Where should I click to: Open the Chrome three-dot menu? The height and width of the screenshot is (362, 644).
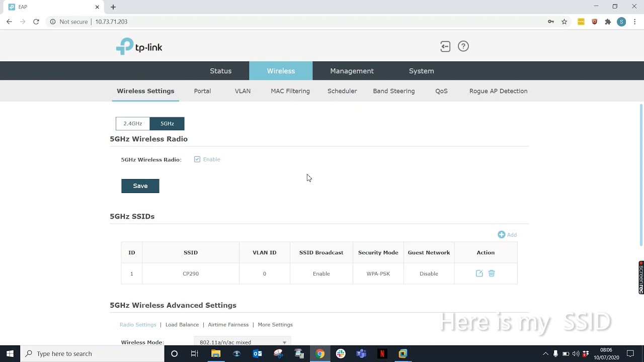(x=635, y=22)
